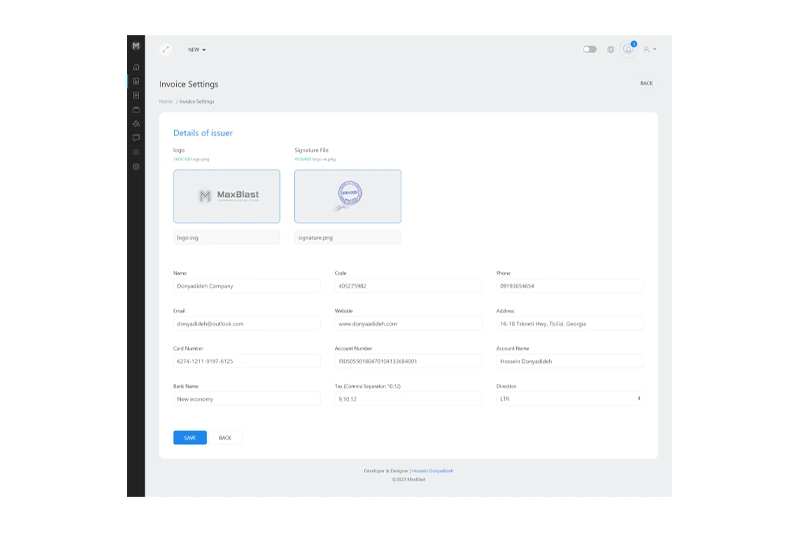This screenshot has width=800, height=533.
Task: Expand the user profile dropdown
Action: point(650,49)
